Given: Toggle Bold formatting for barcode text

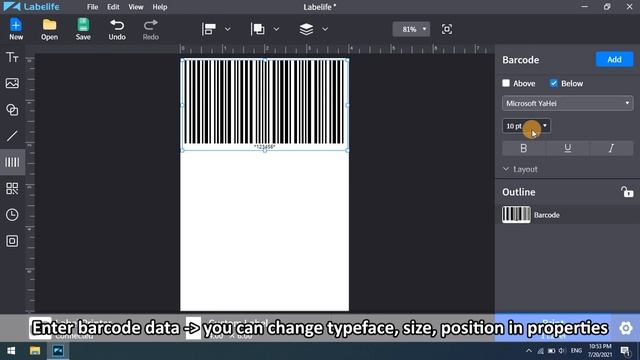Looking at the screenshot, I should point(524,148).
